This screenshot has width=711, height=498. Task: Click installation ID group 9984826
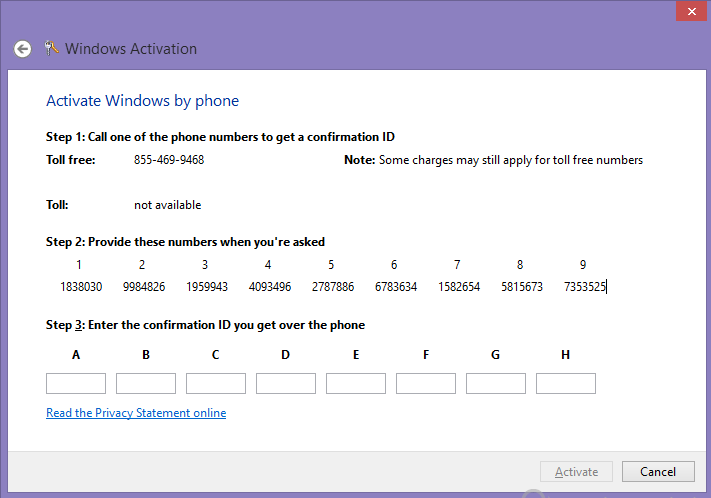pyautogui.click(x=144, y=287)
